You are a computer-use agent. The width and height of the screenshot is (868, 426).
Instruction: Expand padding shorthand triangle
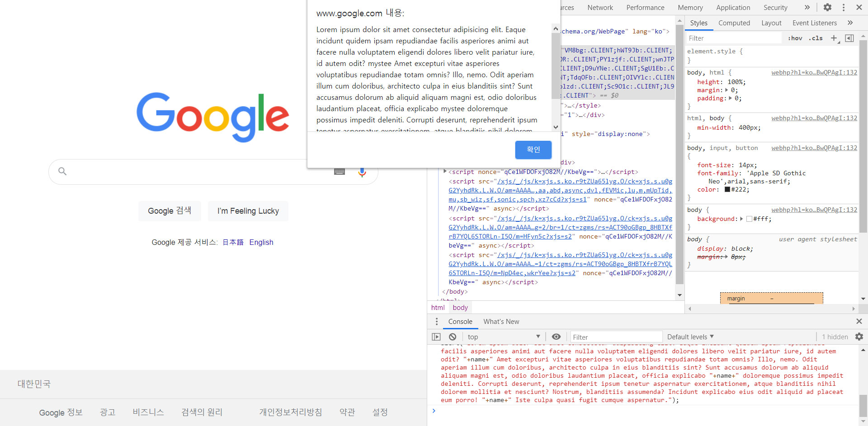pyautogui.click(x=730, y=98)
